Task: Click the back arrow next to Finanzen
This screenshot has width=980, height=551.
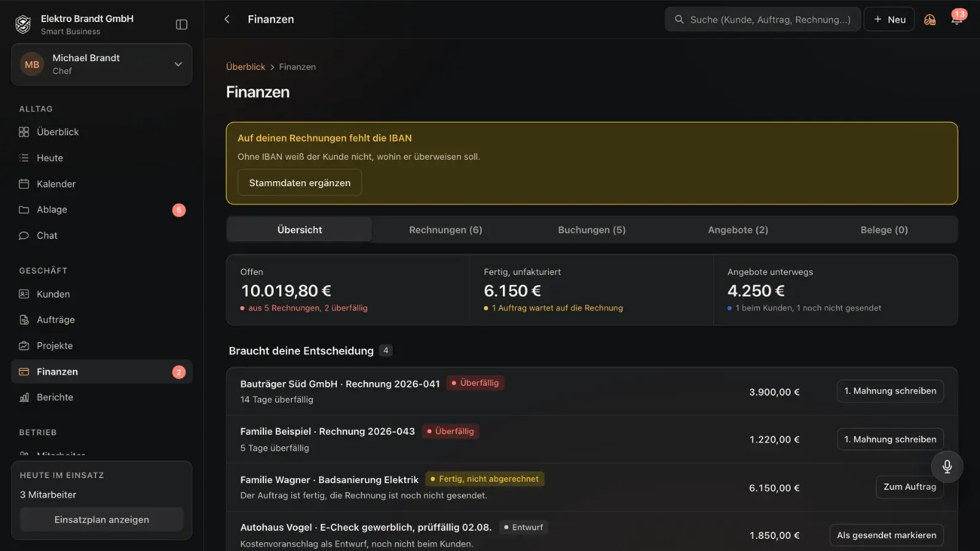Action: point(227,19)
